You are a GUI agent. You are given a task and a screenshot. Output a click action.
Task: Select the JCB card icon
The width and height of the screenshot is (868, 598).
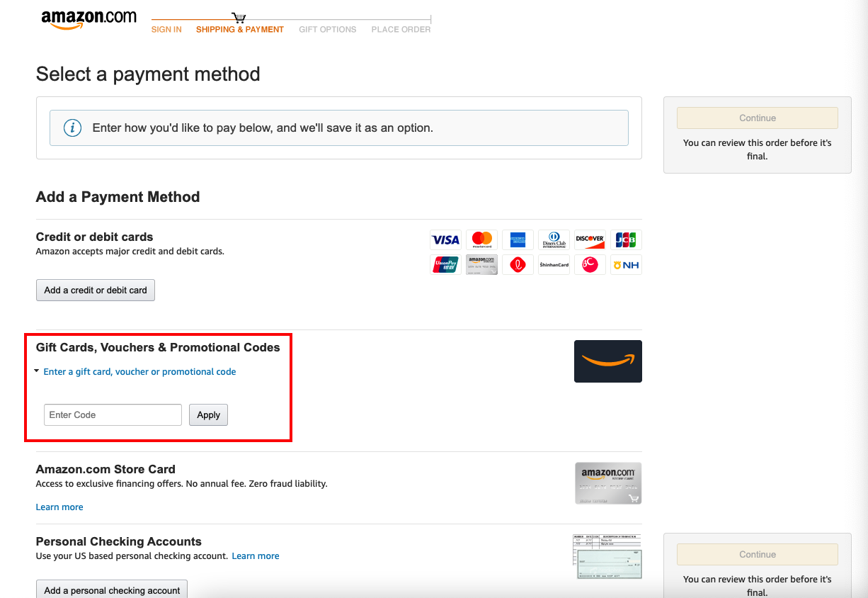tap(626, 239)
